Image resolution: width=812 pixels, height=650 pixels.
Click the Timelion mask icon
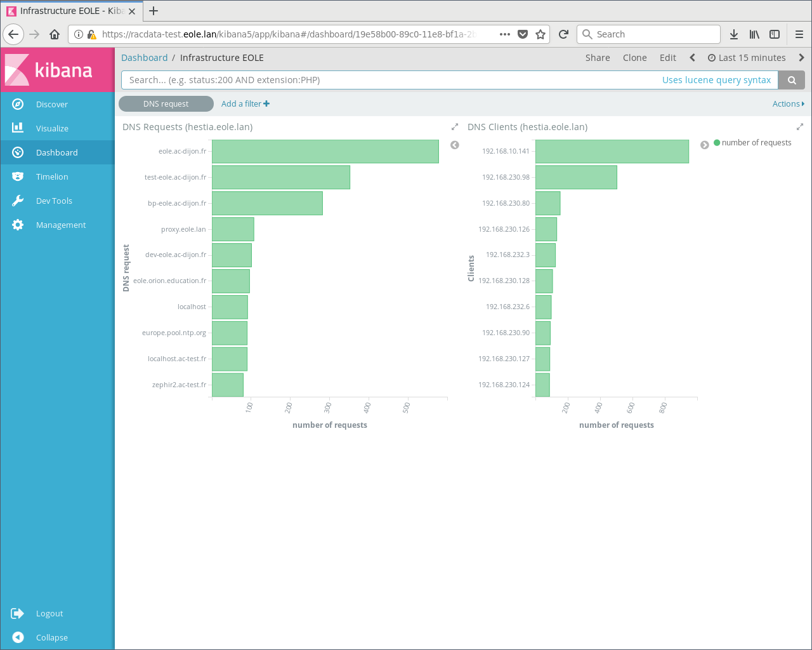[18, 176]
